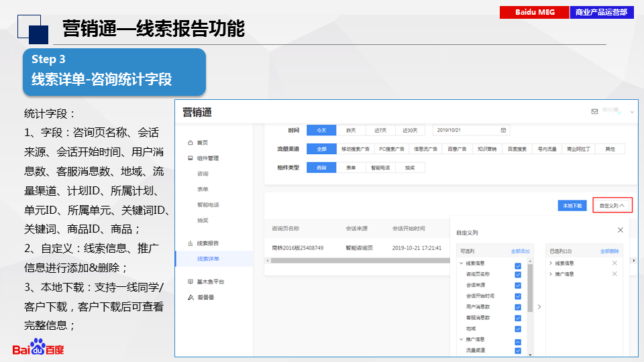Click the 爱番番 pen icon
The width and height of the screenshot is (644, 362).
191,297
